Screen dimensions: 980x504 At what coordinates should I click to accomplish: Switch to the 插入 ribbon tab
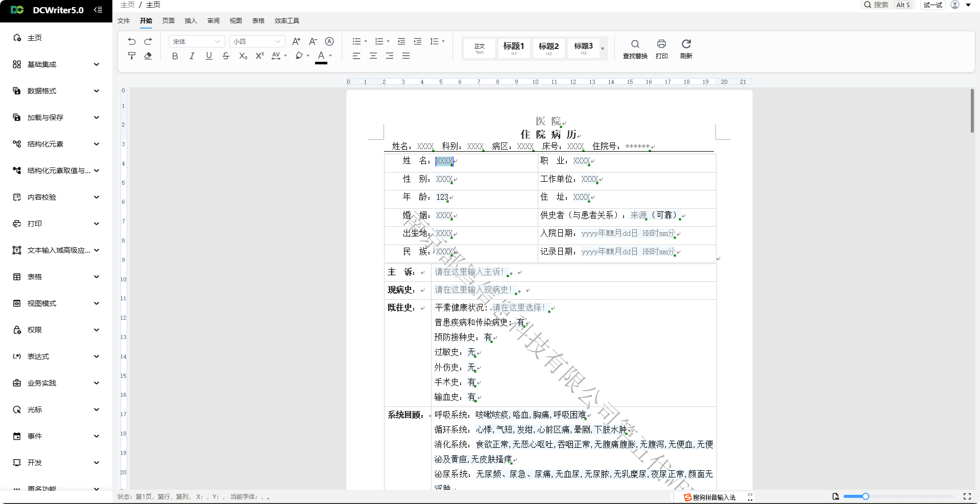point(190,21)
